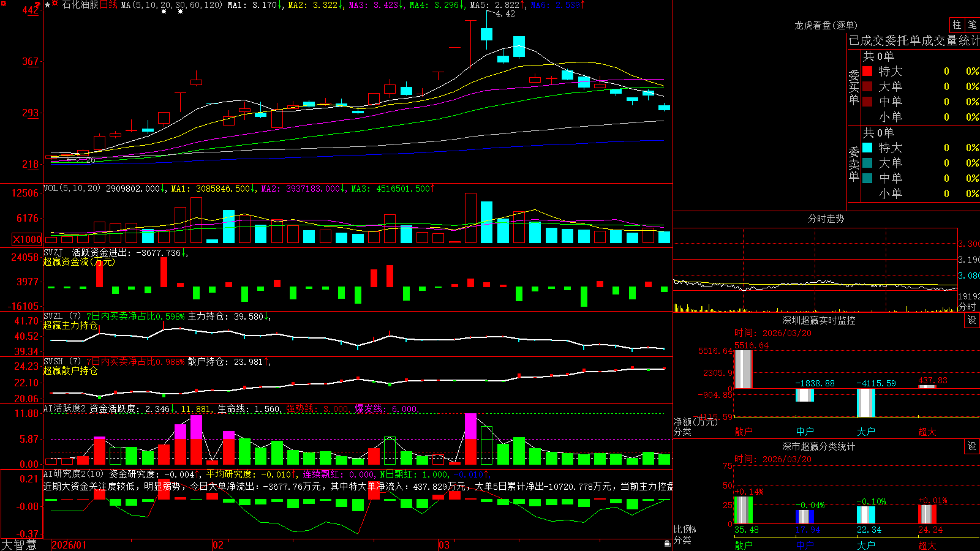Open 设 settings for 深市超赢分类统计

972,446
